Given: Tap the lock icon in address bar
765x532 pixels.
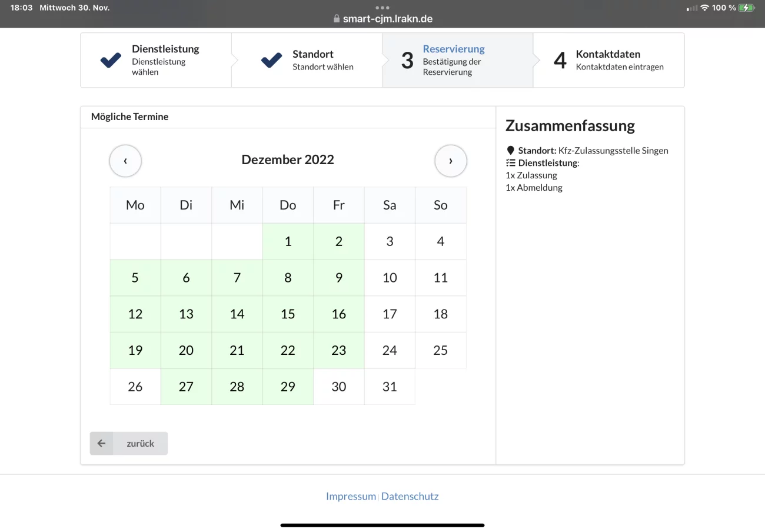Looking at the screenshot, I should (337, 19).
